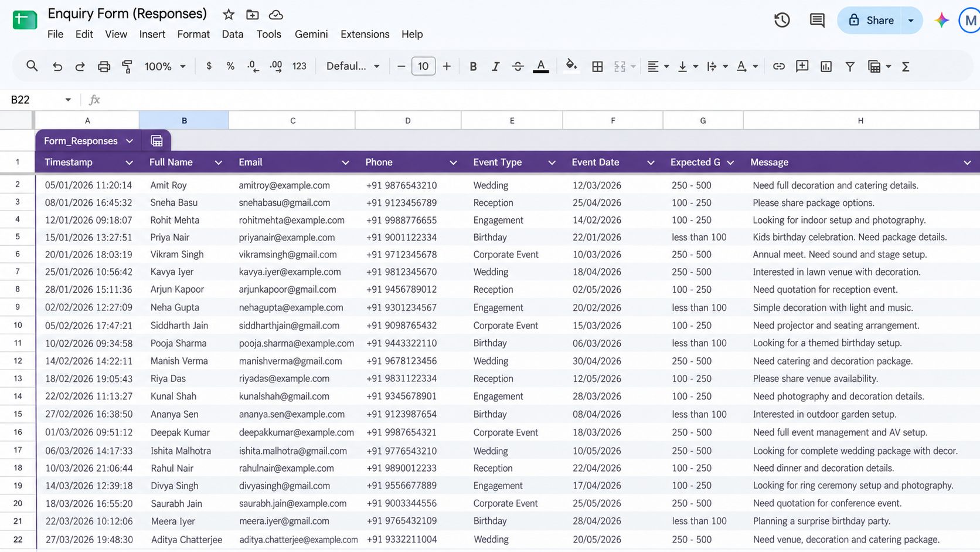The image size is (980, 552).
Task: Expand the Form_Responses table menu
Action: [130, 141]
